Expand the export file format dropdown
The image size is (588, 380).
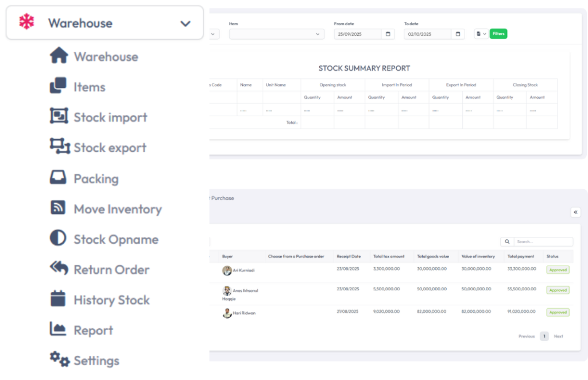click(x=481, y=34)
